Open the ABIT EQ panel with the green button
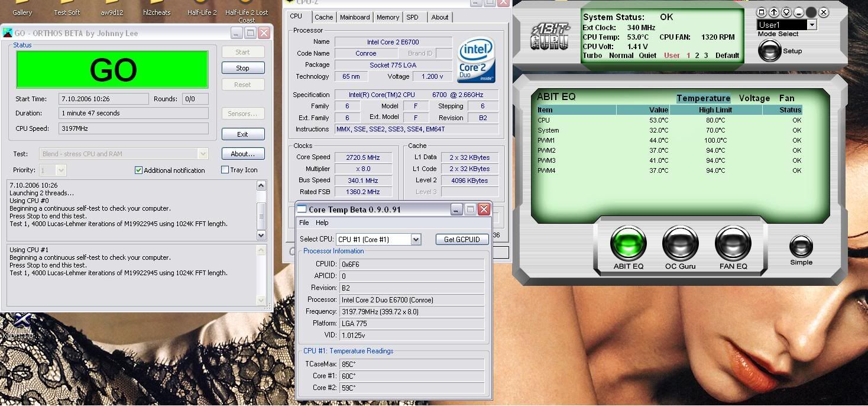868x406 pixels. click(628, 243)
